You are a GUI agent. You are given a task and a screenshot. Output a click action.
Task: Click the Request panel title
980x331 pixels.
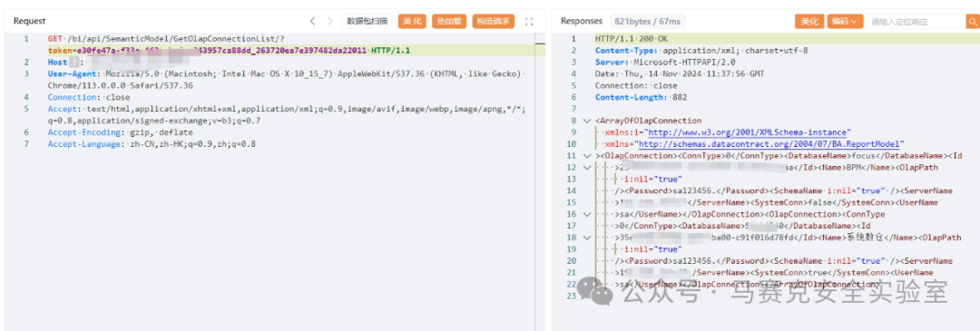pos(29,21)
